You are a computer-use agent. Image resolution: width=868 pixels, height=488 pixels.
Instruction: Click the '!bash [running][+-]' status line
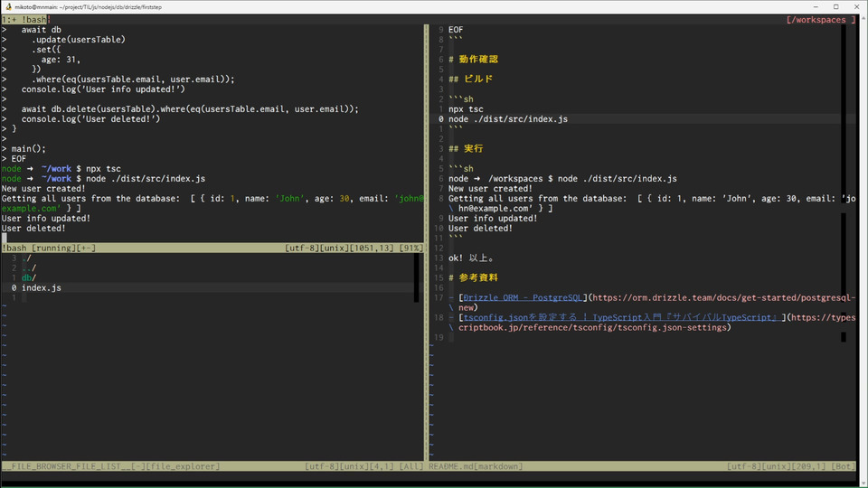[x=212, y=248]
